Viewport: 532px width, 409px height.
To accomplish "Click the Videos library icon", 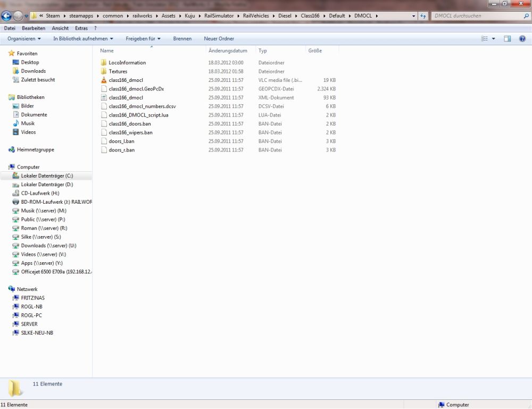I will click(x=15, y=132).
